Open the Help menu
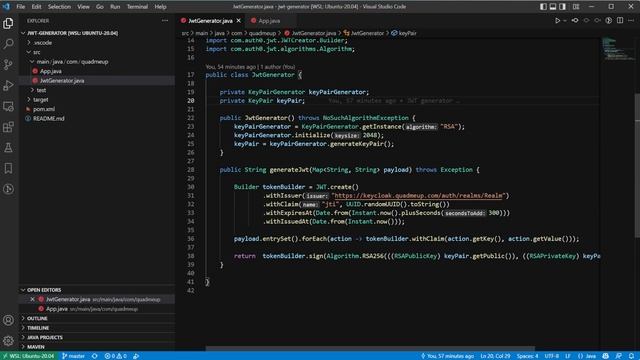 [x=160, y=7]
